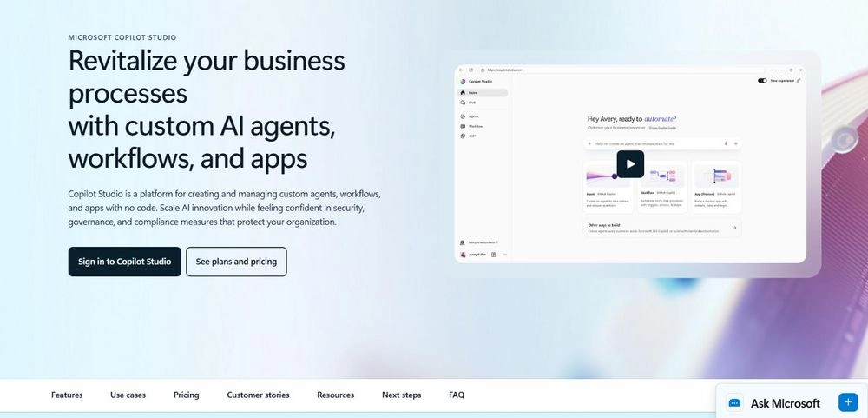Click the microphone icon in preview prompt box
This screenshot has height=418, width=868.
coord(726,143)
